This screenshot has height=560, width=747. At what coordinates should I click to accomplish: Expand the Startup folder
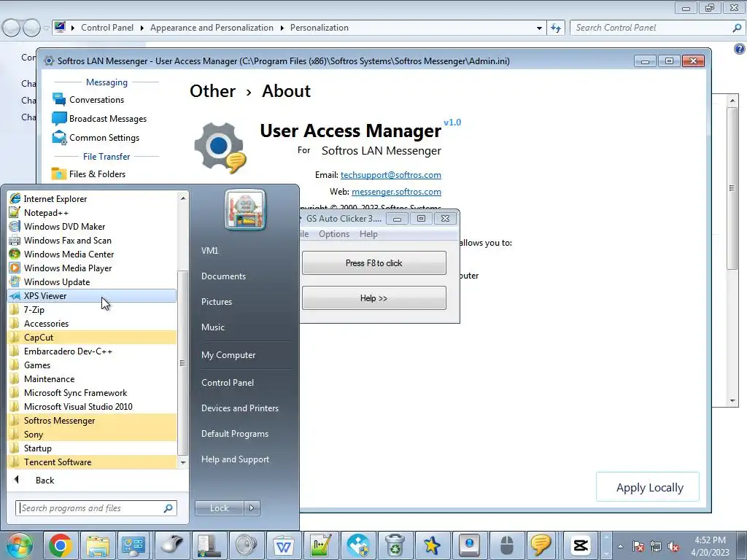tap(92, 448)
